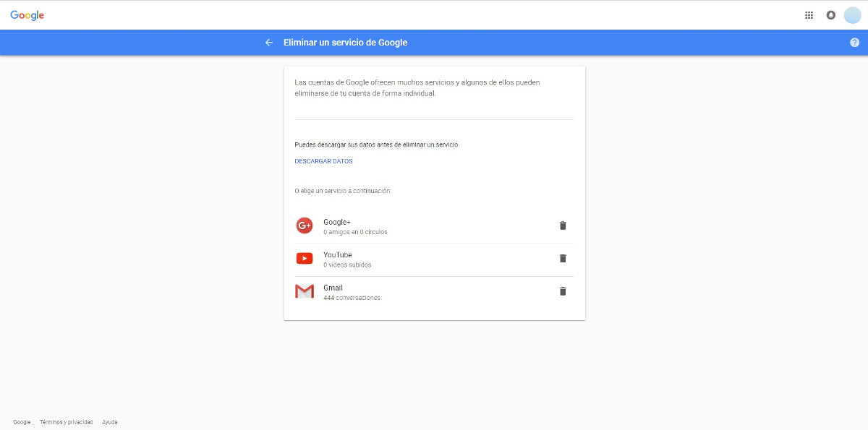This screenshot has width=868, height=430.
Task: Click the 'Eliminar un servicio de Google' title
Action: [x=345, y=43]
